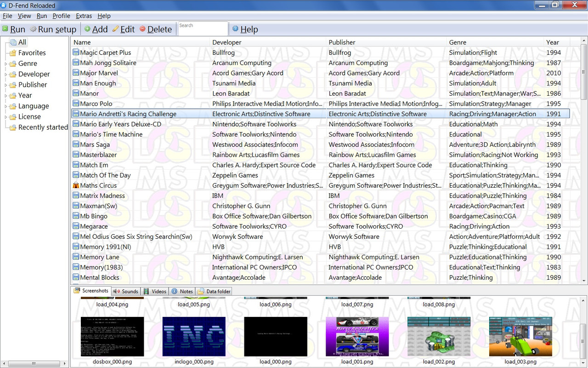Click the Language folder icon
The image size is (588, 368).
coord(13,106)
